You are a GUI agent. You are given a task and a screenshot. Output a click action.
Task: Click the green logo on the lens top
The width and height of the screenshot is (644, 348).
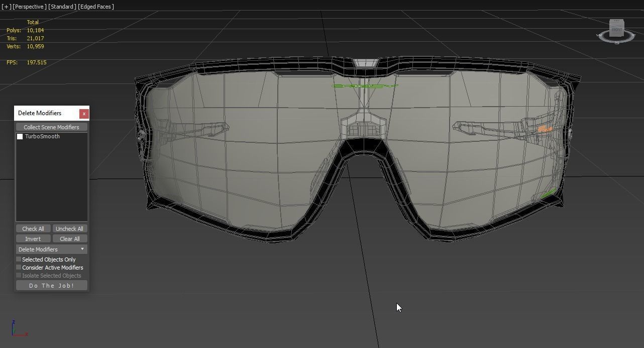point(365,86)
